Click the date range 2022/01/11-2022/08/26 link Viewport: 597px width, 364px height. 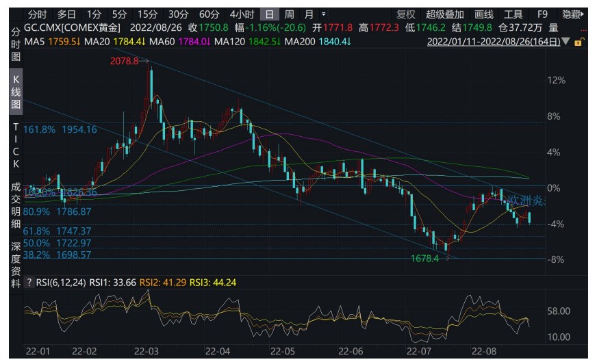494,42
